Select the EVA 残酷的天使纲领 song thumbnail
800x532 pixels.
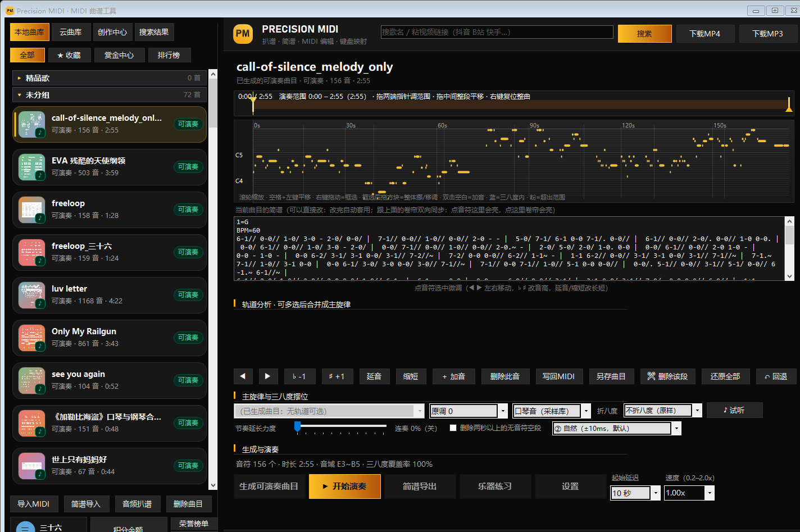click(31, 167)
